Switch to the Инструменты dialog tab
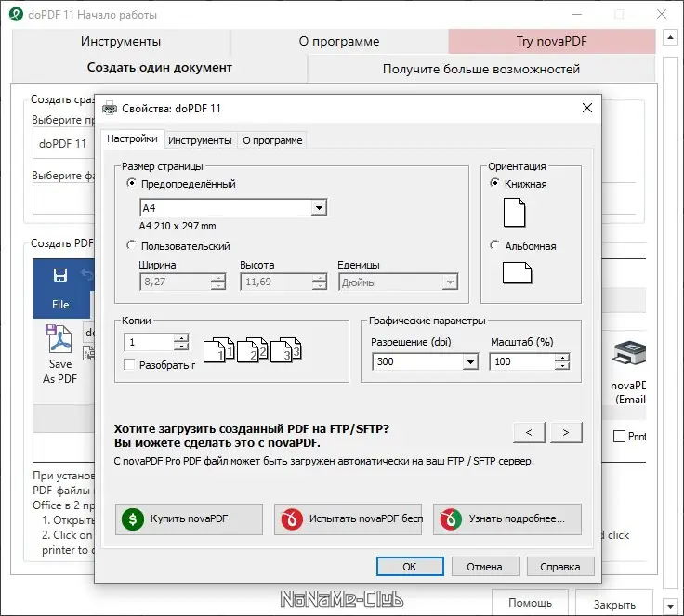684x616 pixels. tap(200, 140)
